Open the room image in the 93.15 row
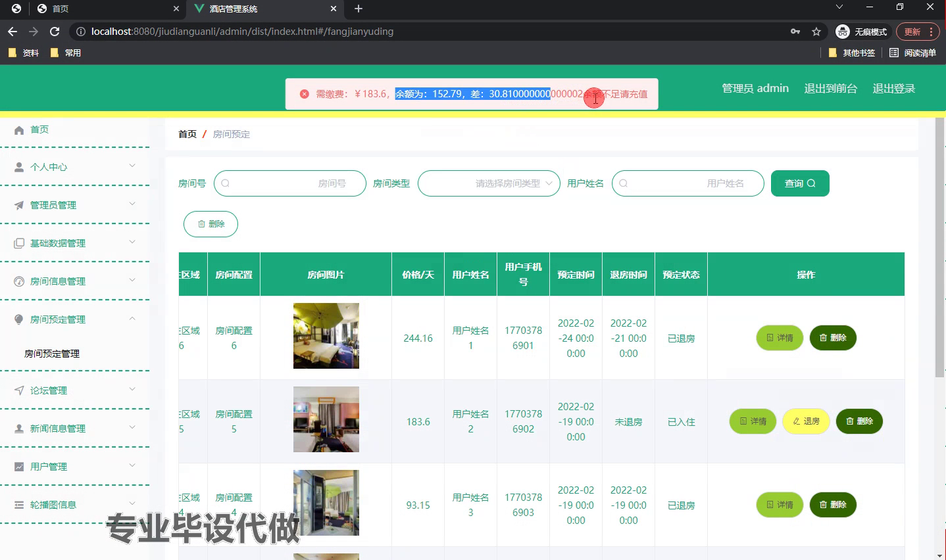946x560 pixels. point(326,503)
